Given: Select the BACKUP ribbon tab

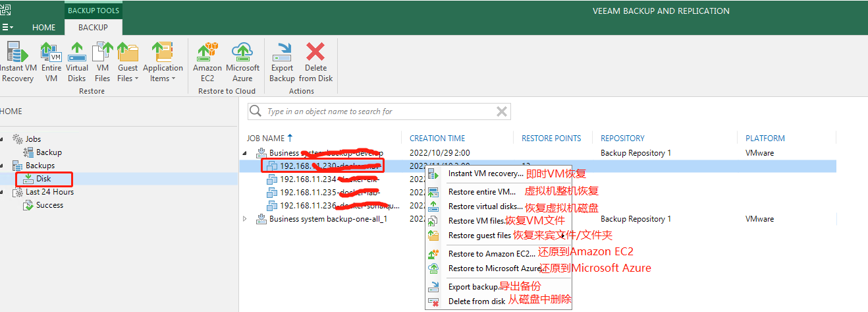Looking at the screenshot, I should (93, 27).
